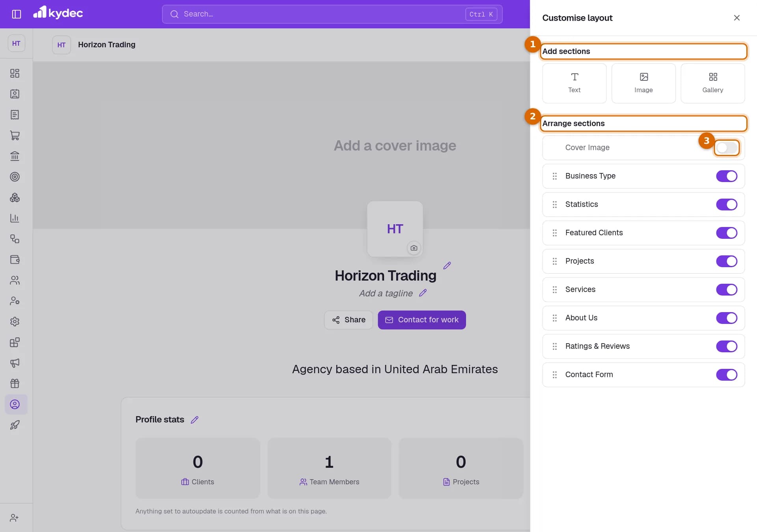The image size is (757, 532).
Task: Disable the Statistics section toggle
Action: click(x=727, y=205)
